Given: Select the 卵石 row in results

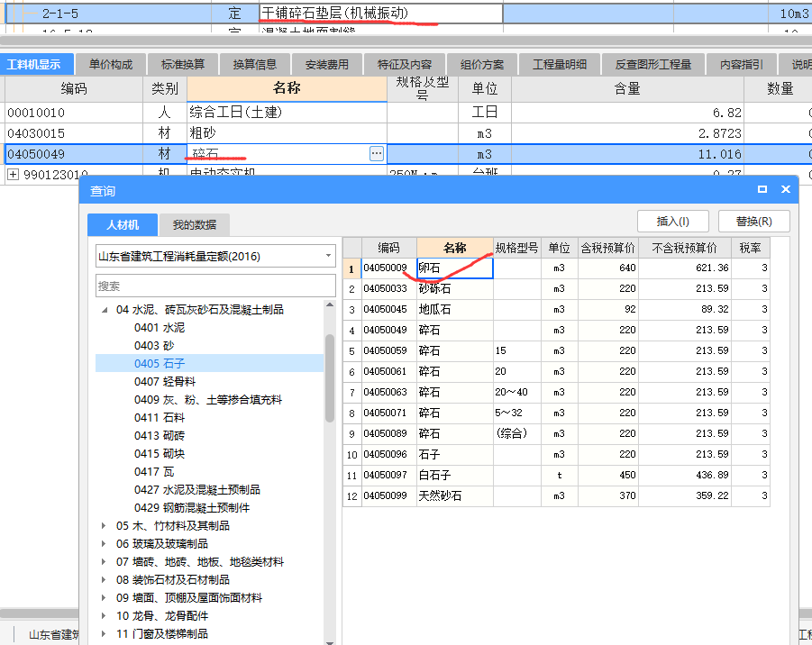Looking at the screenshot, I should tap(556, 268).
